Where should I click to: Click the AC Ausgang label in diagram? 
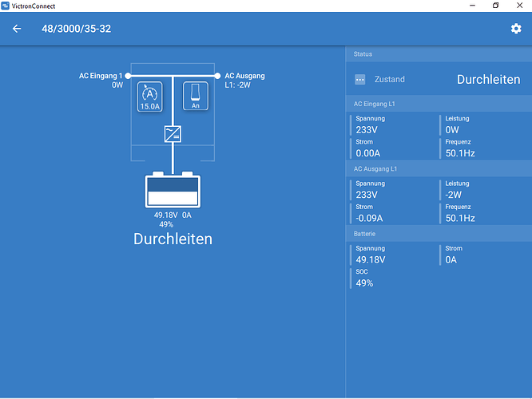(x=244, y=76)
